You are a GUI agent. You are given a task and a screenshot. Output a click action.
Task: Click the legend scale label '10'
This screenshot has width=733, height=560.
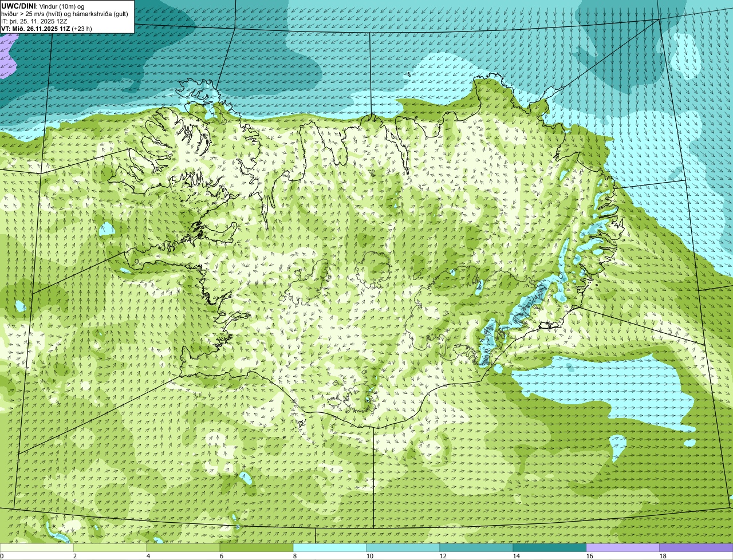(370, 556)
